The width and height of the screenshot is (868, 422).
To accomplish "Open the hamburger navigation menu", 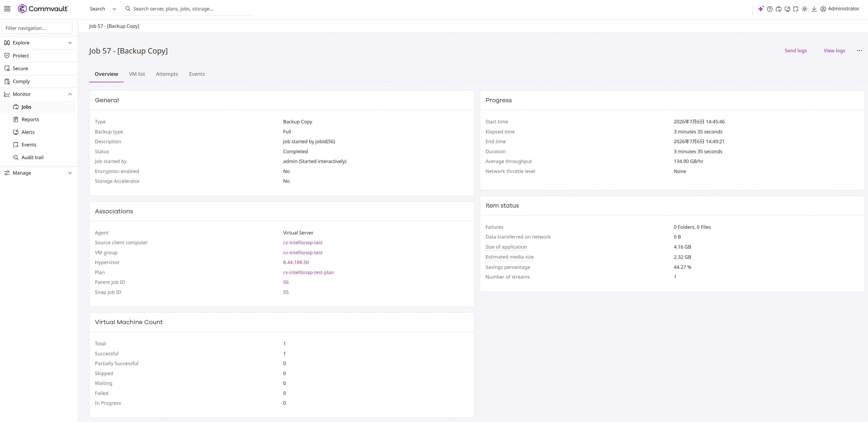I will [7, 9].
